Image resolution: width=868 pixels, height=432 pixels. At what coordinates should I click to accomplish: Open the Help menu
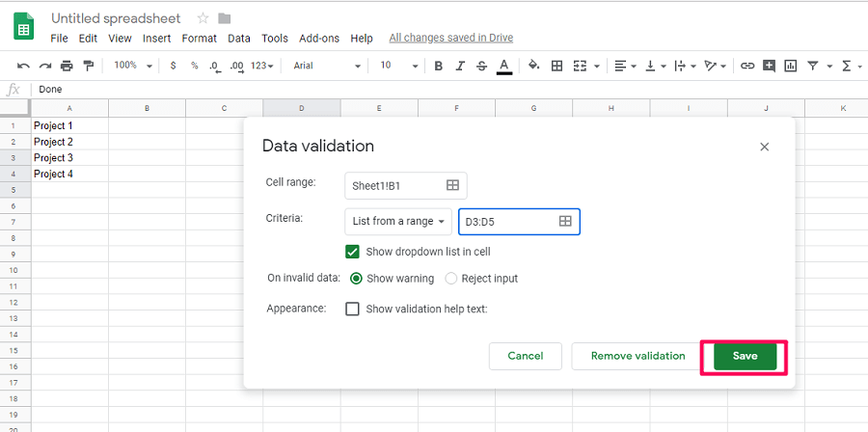point(362,39)
